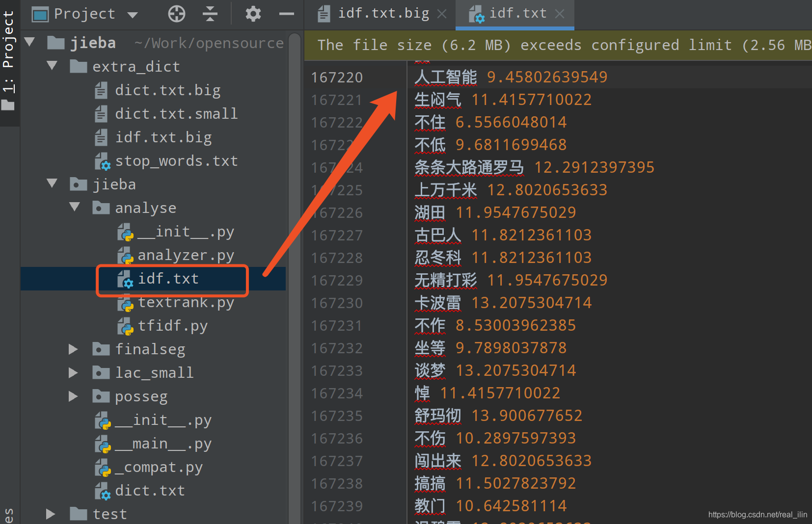Click the tfidf.py Python file icon
812x524 pixels.
pyautogui.click(x=126, y=326)
